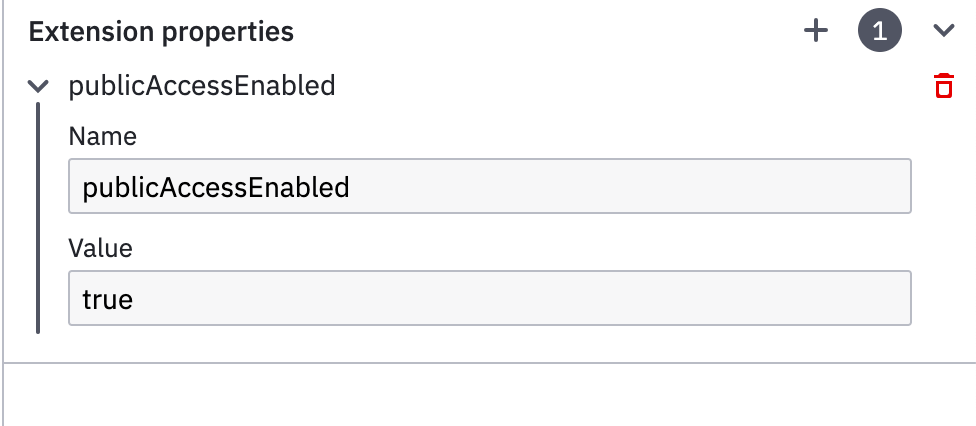
Task: Select the Extension properties heading
Action: 161,31
